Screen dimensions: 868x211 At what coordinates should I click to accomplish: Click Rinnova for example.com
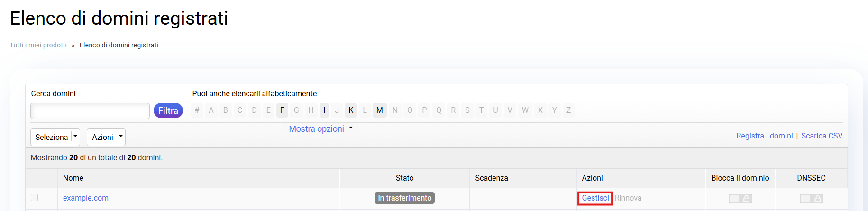(x=628, y=198)
